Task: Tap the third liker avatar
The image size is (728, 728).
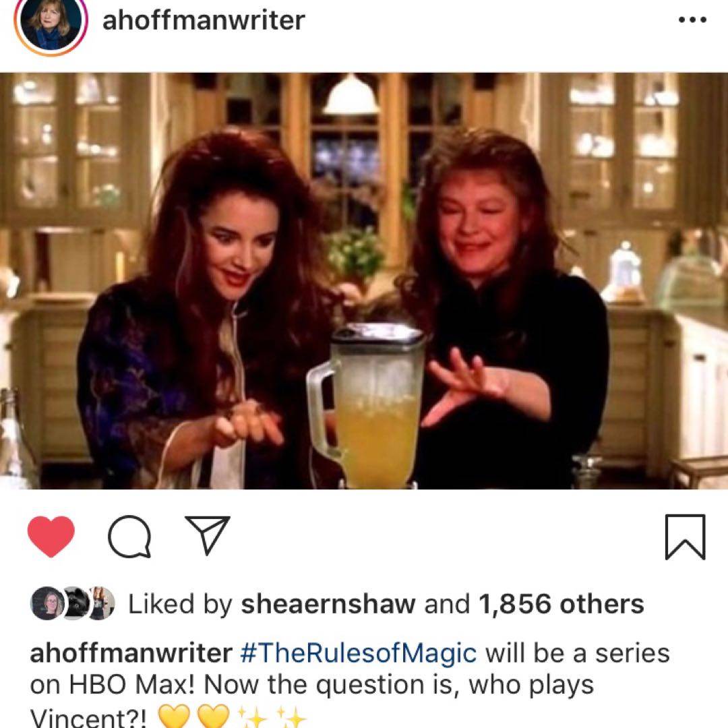Action: [x=102, y=603]
